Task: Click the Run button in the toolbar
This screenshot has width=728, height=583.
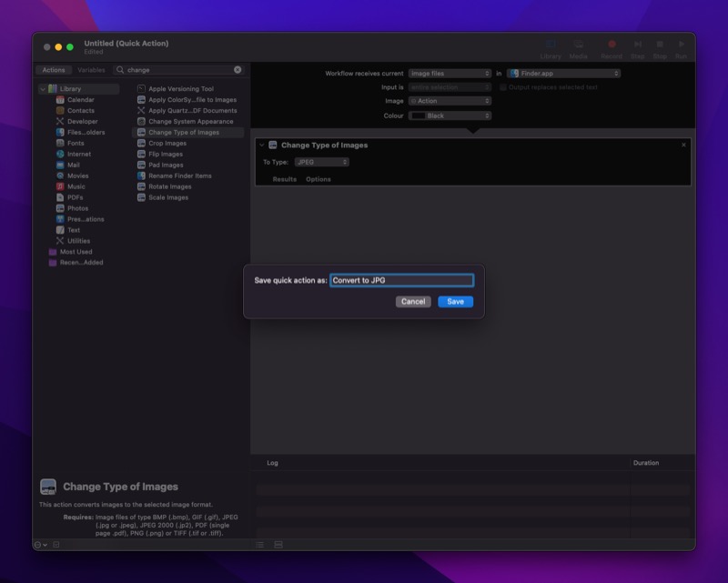Action: pos(682,45)
